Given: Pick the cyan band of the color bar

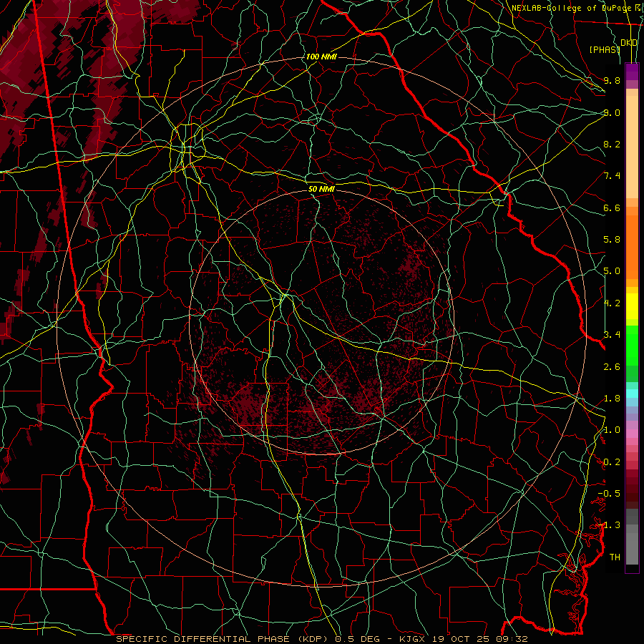Looking at the screenshot, I should coord(632,394).
